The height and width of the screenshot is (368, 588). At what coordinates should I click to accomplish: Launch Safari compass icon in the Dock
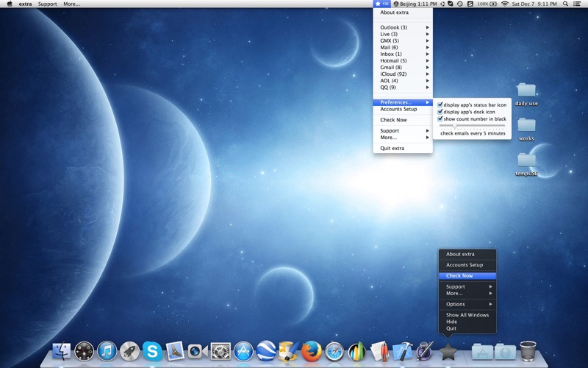point(334,351)
